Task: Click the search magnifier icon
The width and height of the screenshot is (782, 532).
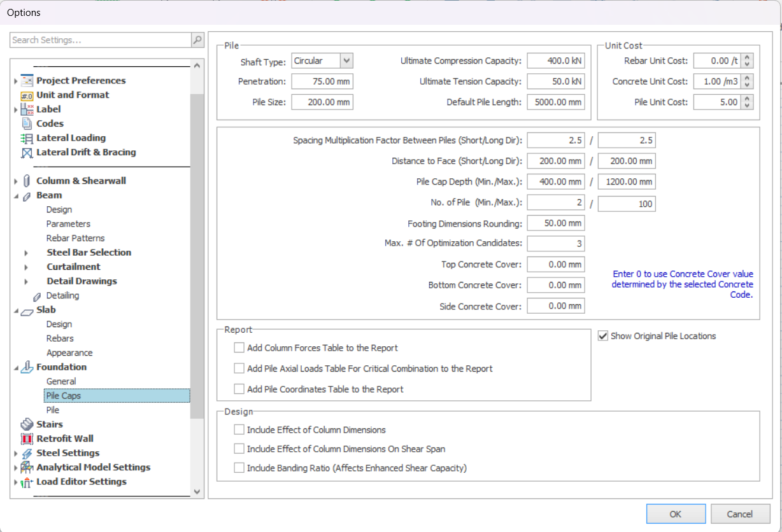Action: pyautogui.click(x=197, y=40)
